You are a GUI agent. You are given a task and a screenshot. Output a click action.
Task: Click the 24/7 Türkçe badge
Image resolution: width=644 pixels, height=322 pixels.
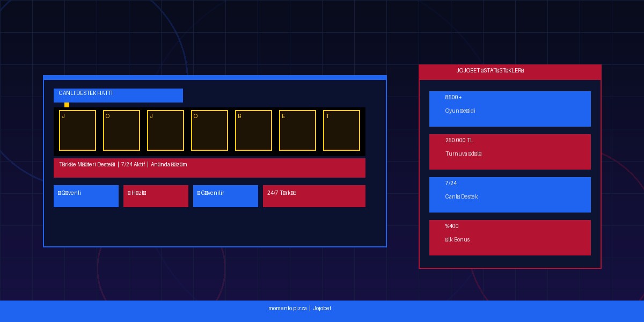coord(314,196)
